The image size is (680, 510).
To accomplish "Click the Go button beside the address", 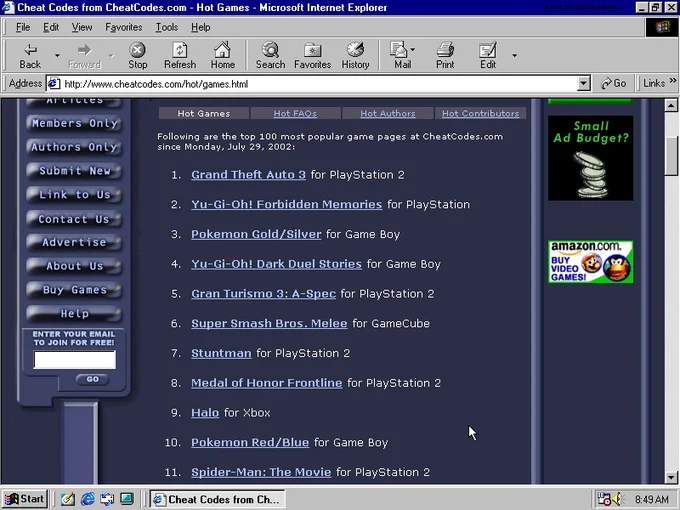I will pyautogui.click(x=613, y=83).
